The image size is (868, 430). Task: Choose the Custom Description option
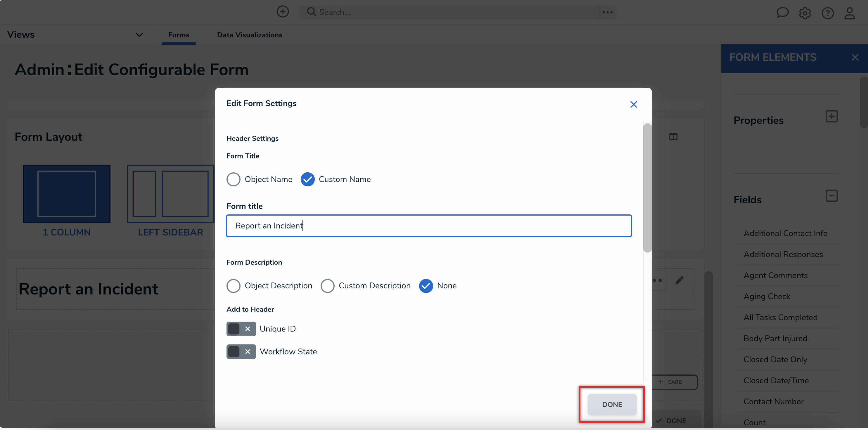[x=327, y=285]
